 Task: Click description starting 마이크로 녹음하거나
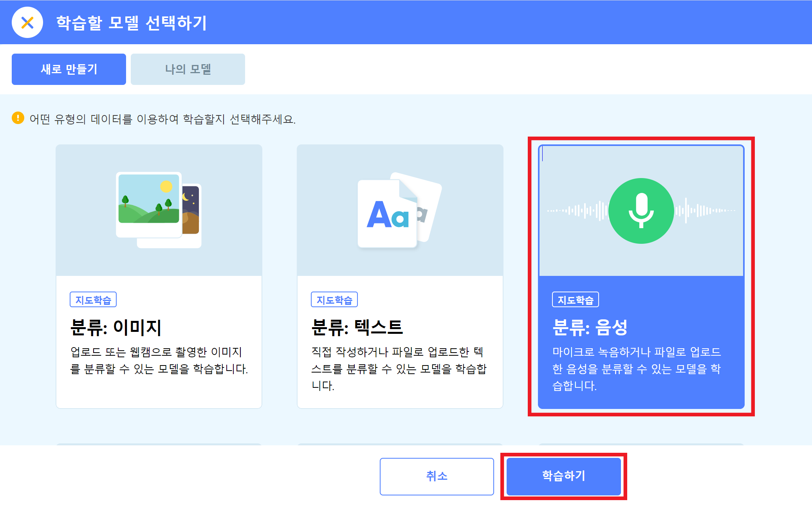click(637, 369)
